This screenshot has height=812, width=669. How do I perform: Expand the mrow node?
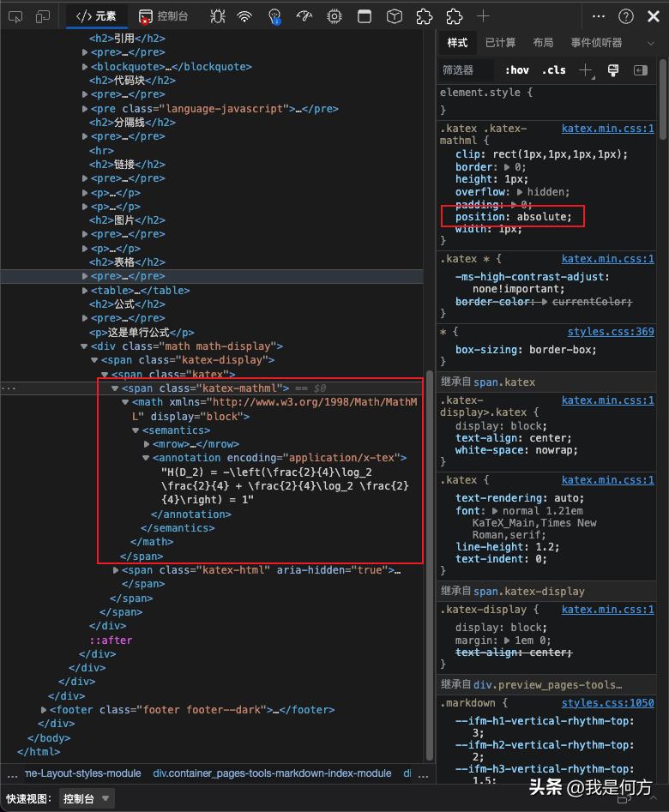coord(147,444)
